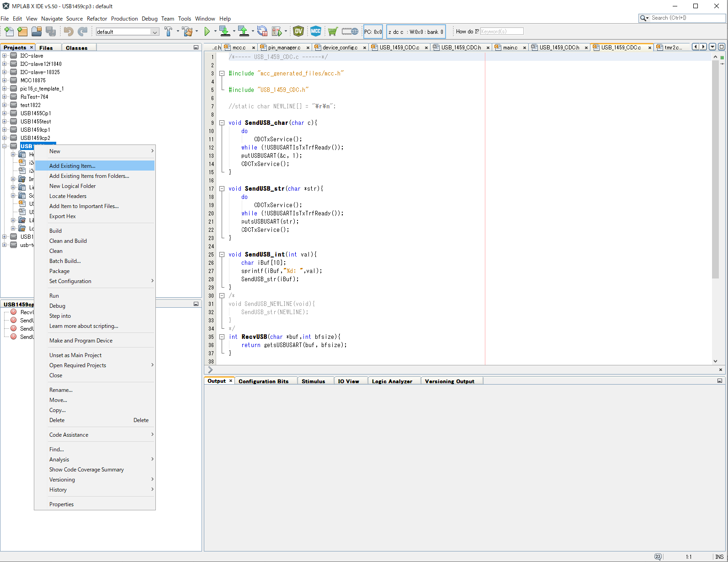Click the Open Project folder icon
The image size is (728, 562).
[37, 31]
